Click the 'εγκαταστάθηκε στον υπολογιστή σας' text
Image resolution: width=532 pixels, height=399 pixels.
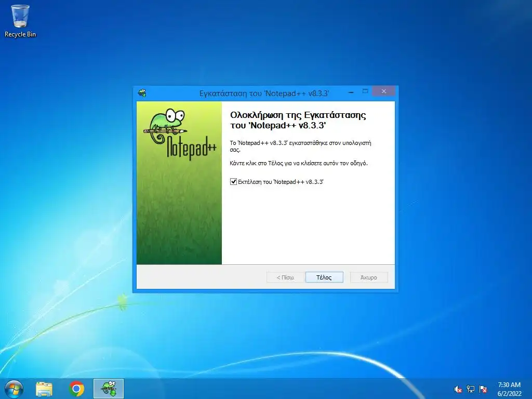point(300,146)
